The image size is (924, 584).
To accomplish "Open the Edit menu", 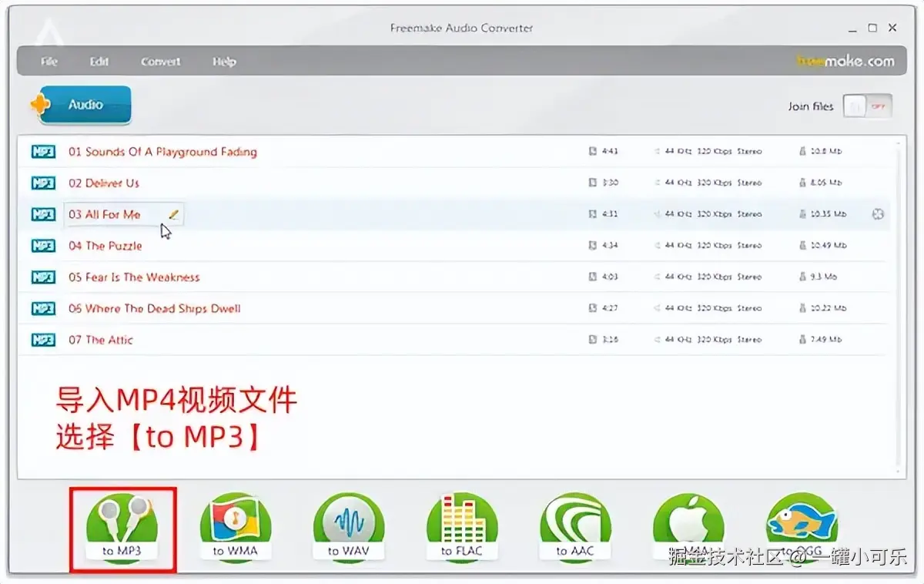I will coord(99,62).
